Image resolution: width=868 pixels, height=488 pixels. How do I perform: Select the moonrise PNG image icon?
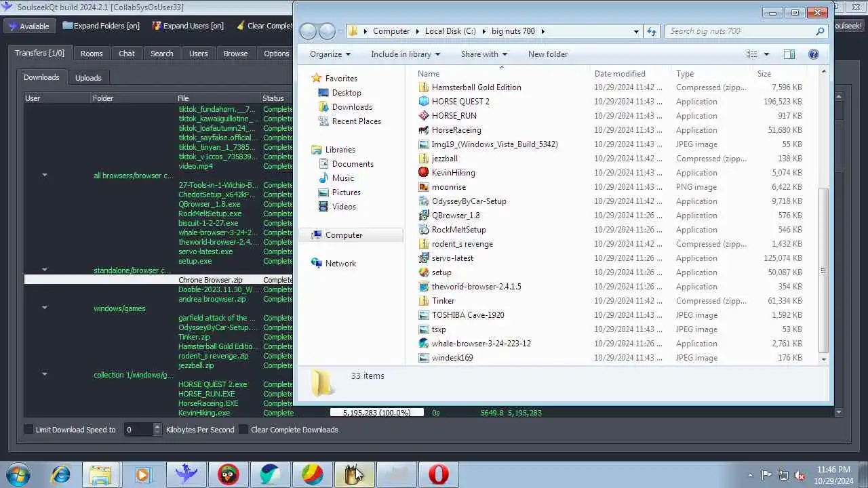pyautogui.click(x=424, y=187)
